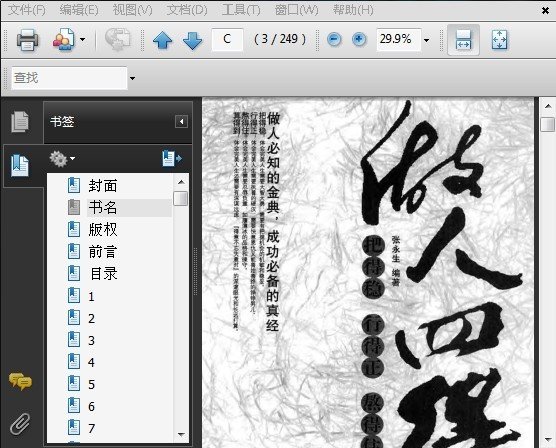Select bookmark 7
The width and height of the screenshot is (556, 448).
(x=91, y=428)
